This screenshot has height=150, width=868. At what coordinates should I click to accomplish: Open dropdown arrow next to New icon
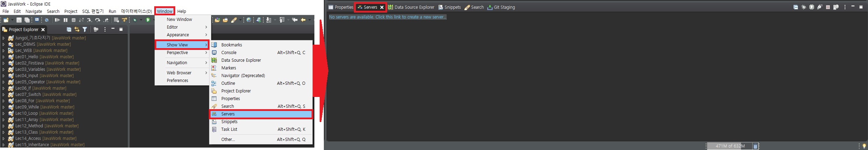click(12, 20)
